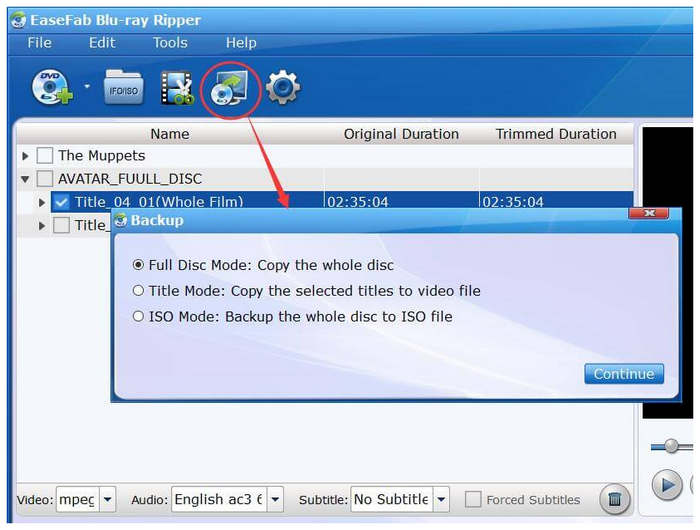700x530 pixels.
Task: Open the Video mpeg dropdown
Action: (108, 499)
